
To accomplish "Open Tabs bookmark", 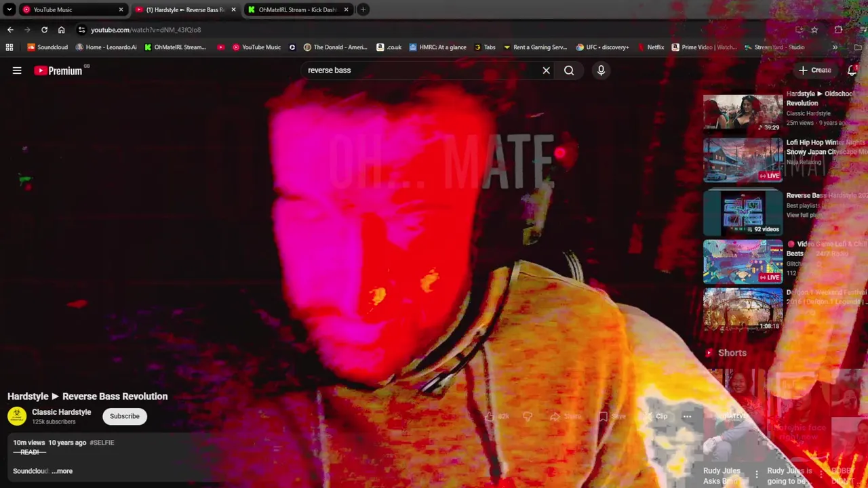I will (x=485, y=47).
